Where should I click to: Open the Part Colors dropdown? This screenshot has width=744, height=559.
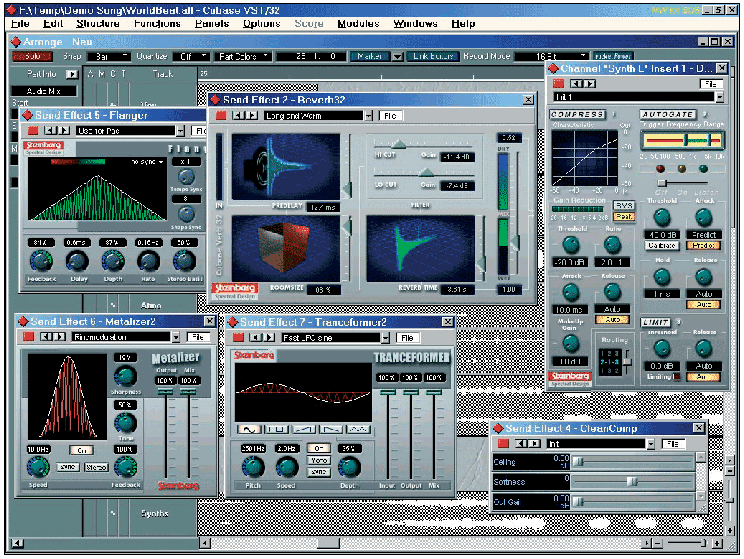tap(243, 56)
